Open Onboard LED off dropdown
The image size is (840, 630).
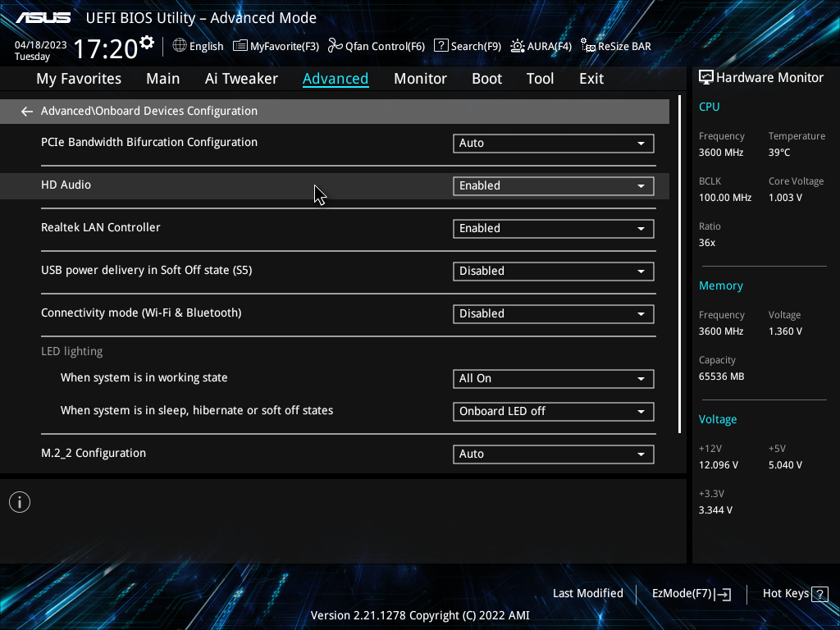554,412
